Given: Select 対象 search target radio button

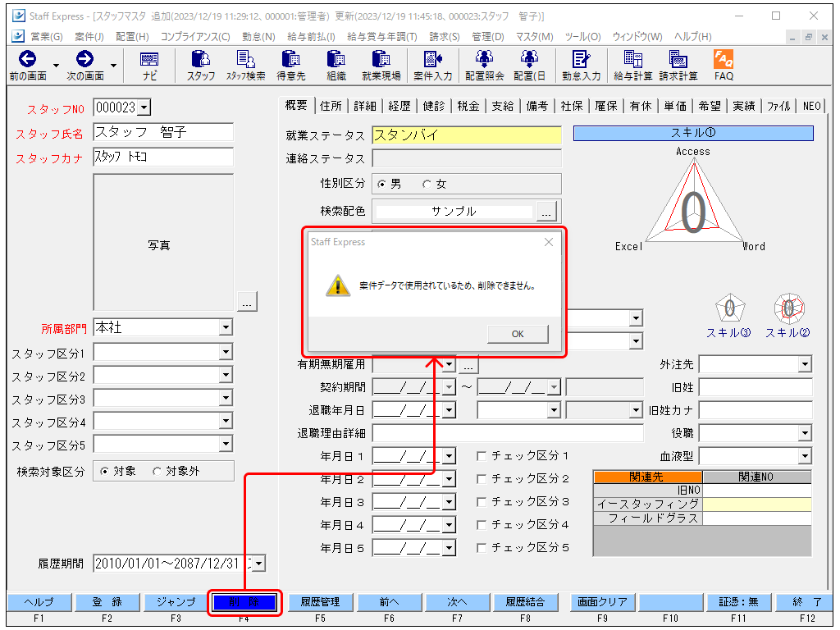Looking at the screenshot, I should pyautogui.click(x=104, y=472).
